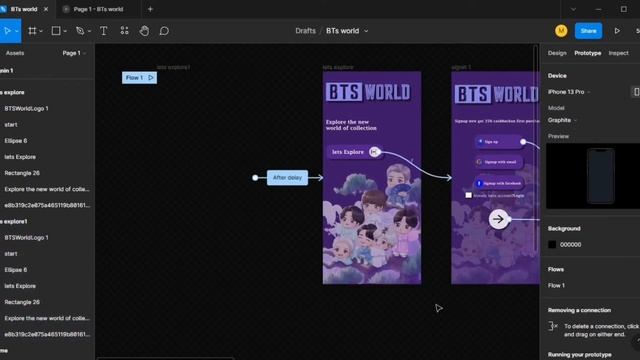This screenshot has width=640, height=360.
Task: Select the Pen tool
Action: click(80, 31)
